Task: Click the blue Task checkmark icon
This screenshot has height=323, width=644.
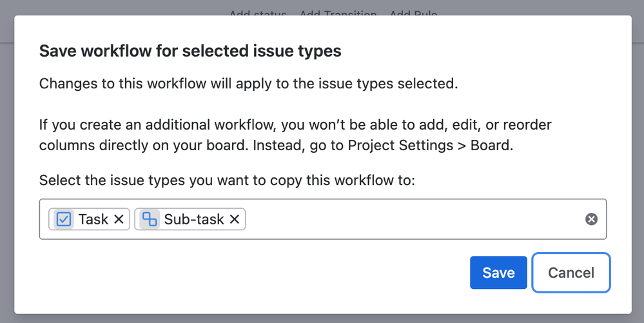Action: point(64,219)
